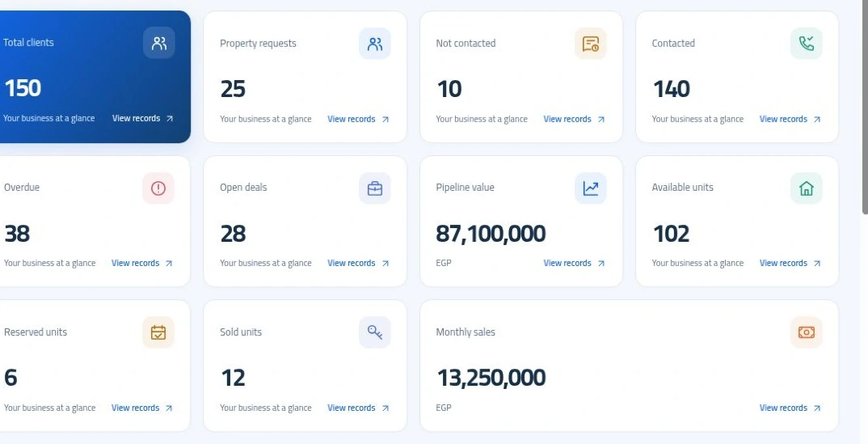
Task: Click the Open deals briefcase icon
Action: point(375,188)
